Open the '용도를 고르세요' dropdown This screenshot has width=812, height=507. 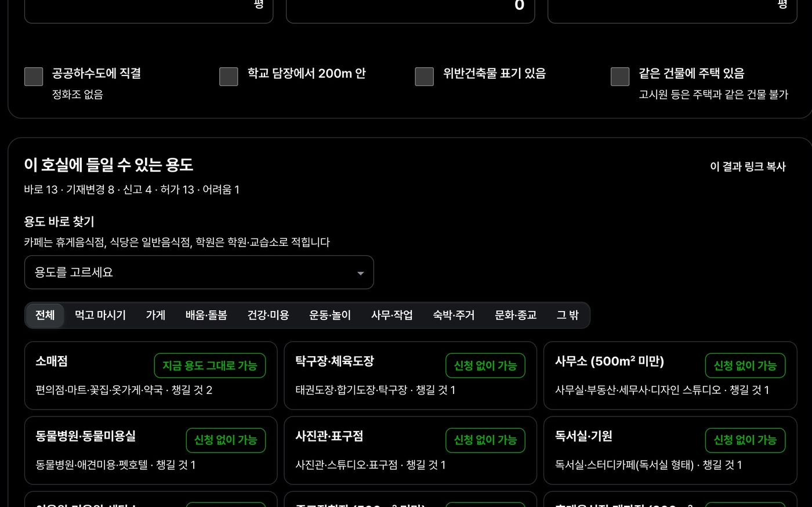(199, 272)
